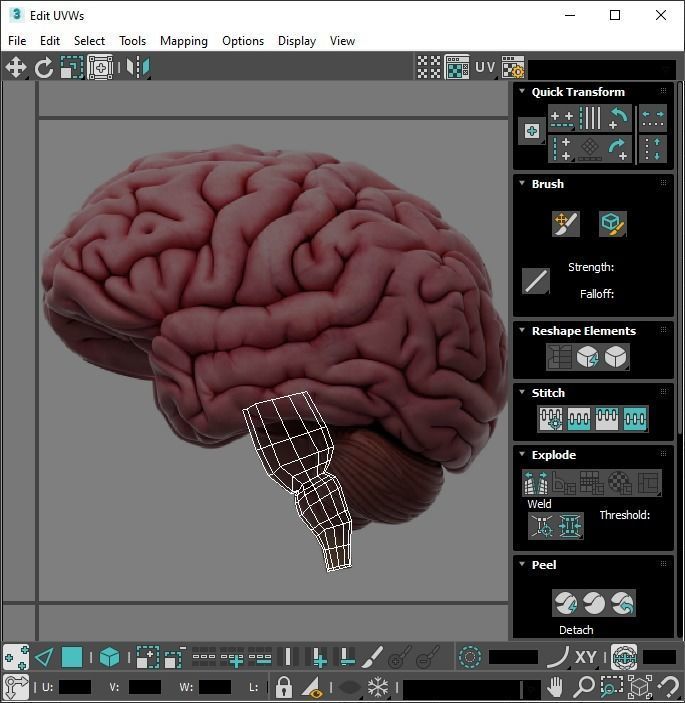Click the checker pattern multi-tile view icon
685x703 pixels.
click(x=429, y=67)
